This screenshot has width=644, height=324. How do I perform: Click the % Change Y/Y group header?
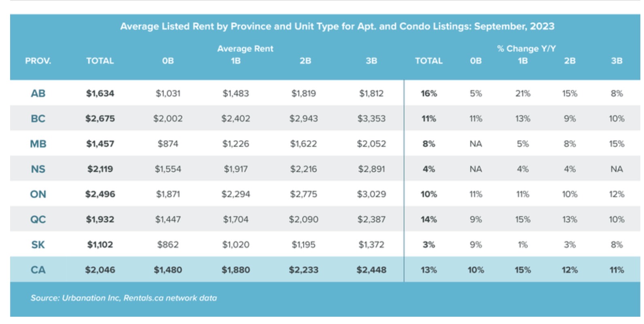tap(526, 49)
